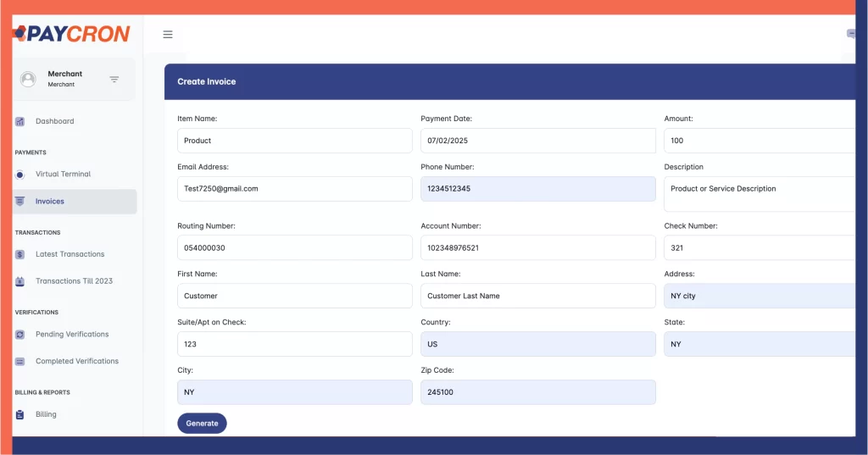Image resolution: width=868 pixels, height=455 pixels.
Task: Go to Virtual Terminal
Action: coord(63,174)
